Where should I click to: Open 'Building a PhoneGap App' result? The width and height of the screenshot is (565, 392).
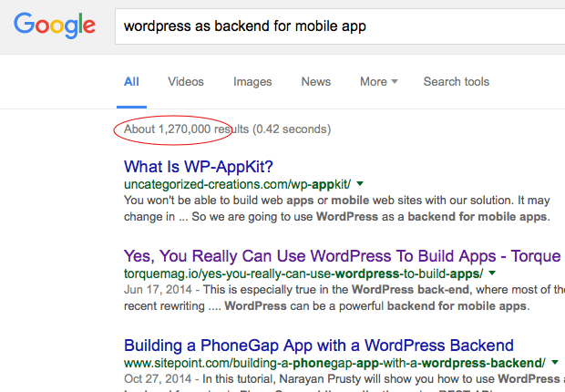(318, 346)
